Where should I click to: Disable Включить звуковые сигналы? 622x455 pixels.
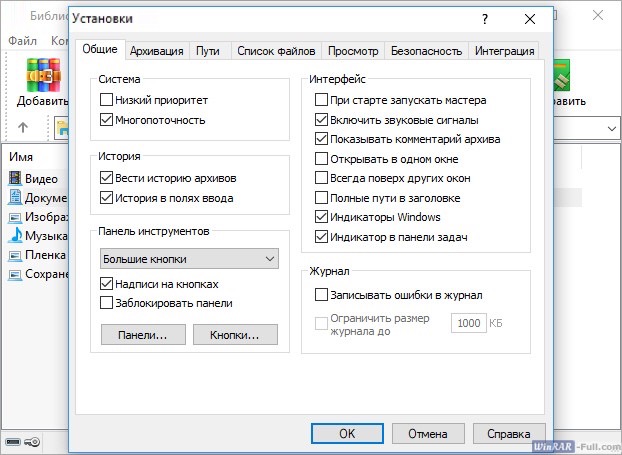pyautogui.click(x=321, y=119)
